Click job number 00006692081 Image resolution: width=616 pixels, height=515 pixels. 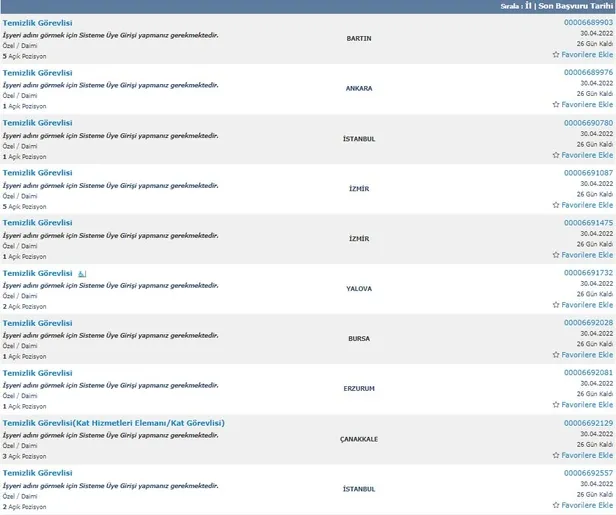pyautogui.click(x=588, y=372)
